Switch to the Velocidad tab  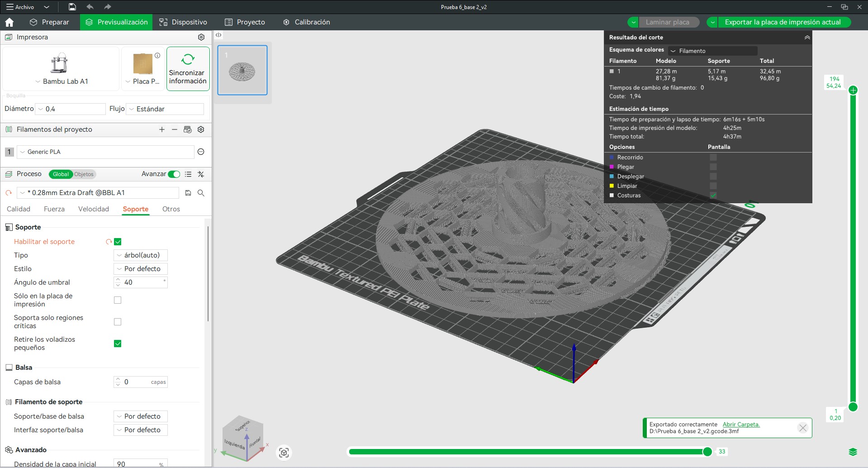point(94,209)
